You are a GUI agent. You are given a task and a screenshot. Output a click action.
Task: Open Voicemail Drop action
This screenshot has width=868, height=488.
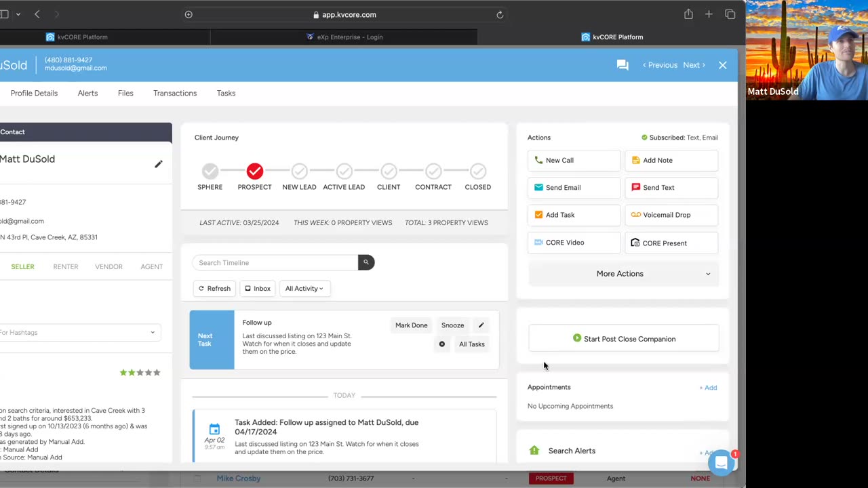(671, 215)
